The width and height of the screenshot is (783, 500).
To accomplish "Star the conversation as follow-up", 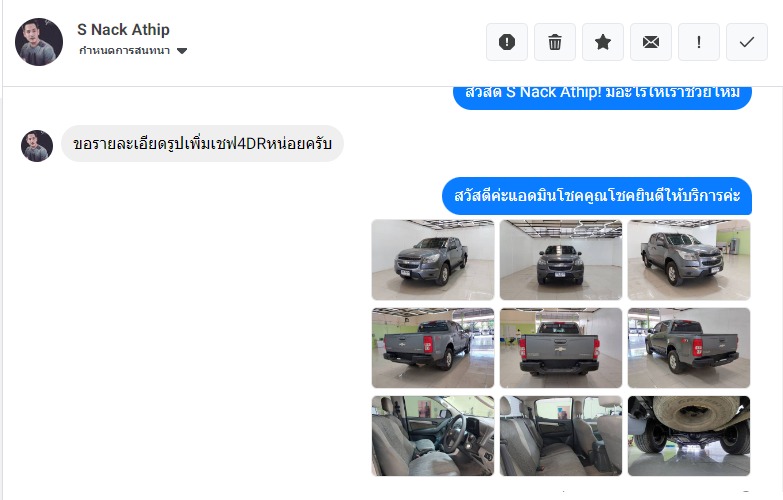I will [x=603, y=42].
